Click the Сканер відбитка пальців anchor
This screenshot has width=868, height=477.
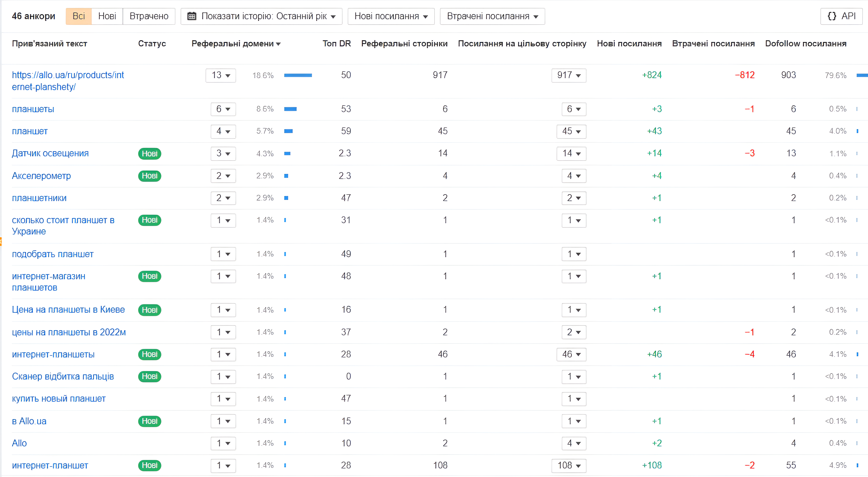63,376
